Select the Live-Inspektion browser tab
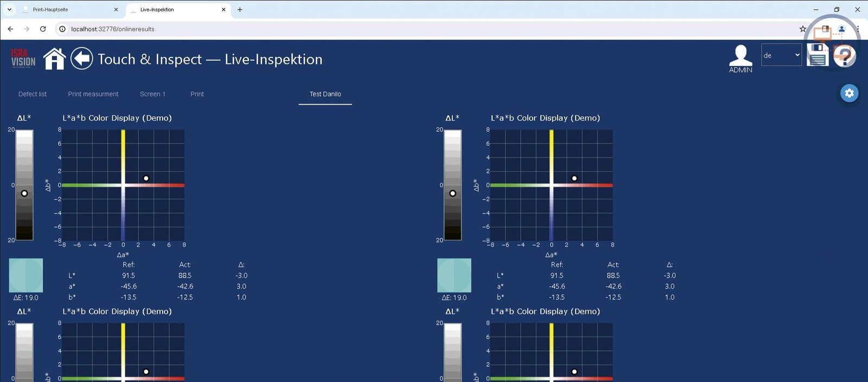Image resolution: width=868 pixels, height=382 pixels. click(x=177, y=9)
